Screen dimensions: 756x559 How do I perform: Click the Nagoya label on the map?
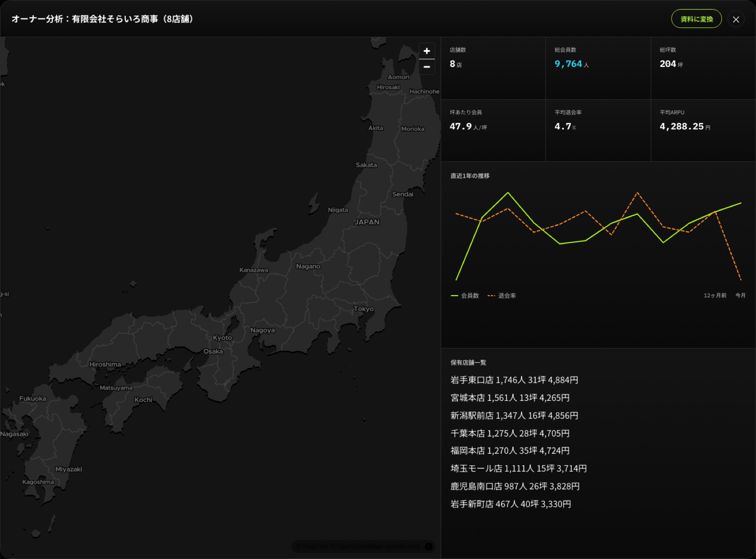tap(262, 330)
